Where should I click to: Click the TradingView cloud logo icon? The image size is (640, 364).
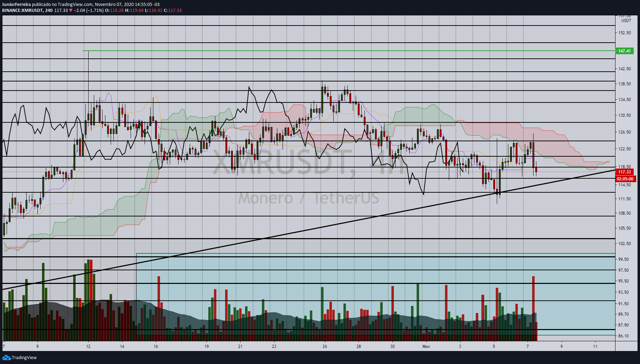(6, 357)
